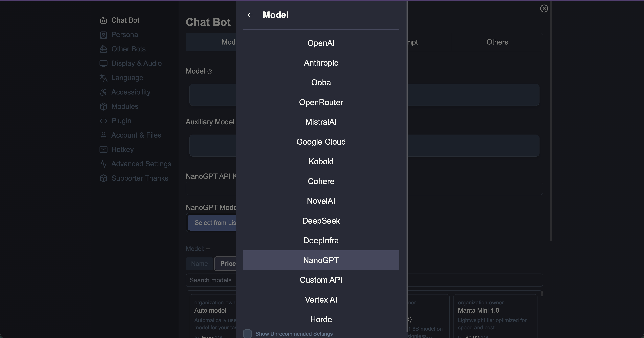Open the Model selection box

475,95
